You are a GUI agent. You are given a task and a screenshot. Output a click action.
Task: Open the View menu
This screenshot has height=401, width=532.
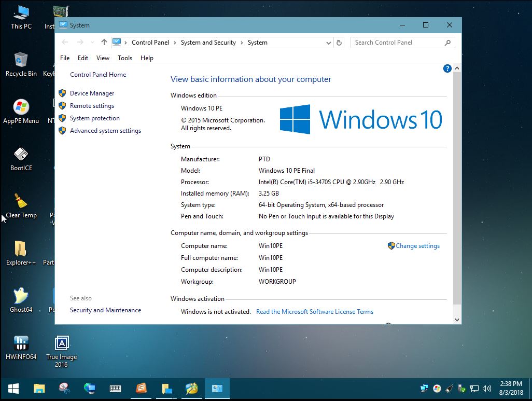(103, 58)
